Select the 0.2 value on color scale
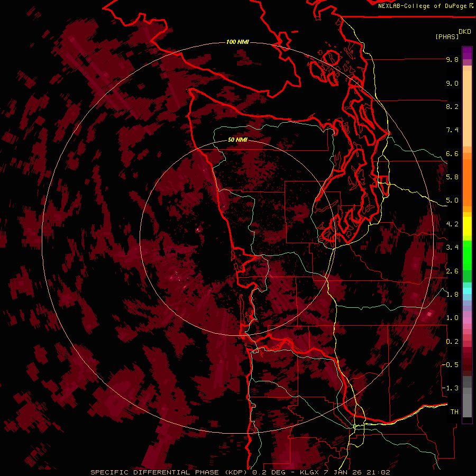This screenshot has width=476, height=476. [x=452, y=342]
